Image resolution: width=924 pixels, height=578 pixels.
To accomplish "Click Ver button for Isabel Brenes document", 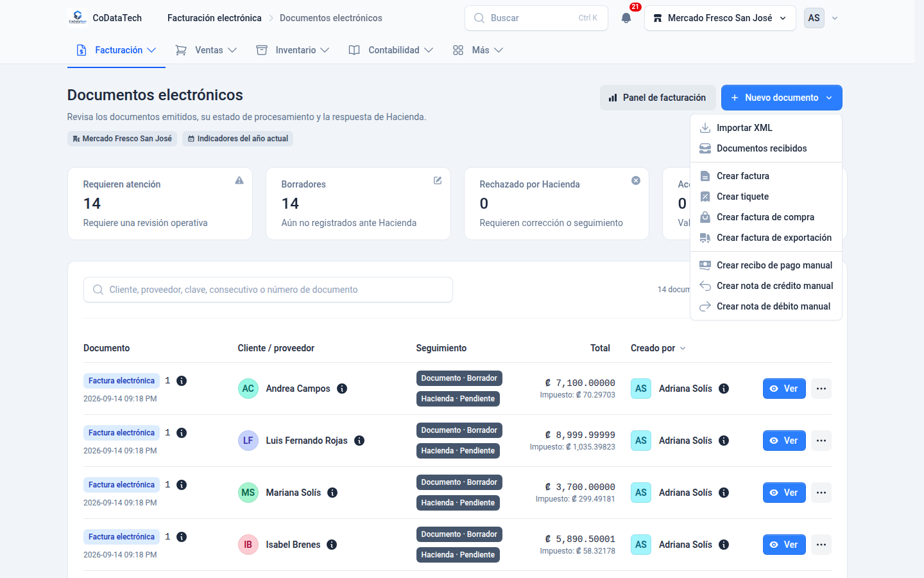I will point(784,545).
